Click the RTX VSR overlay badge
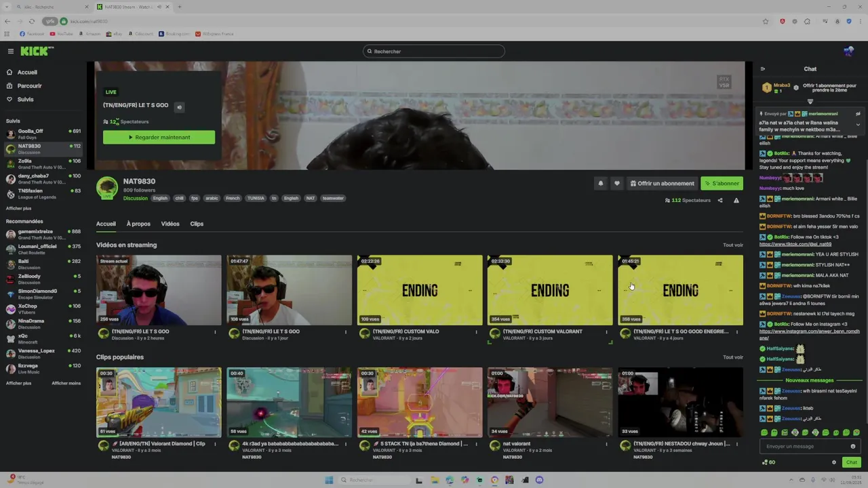 point(724,82)
